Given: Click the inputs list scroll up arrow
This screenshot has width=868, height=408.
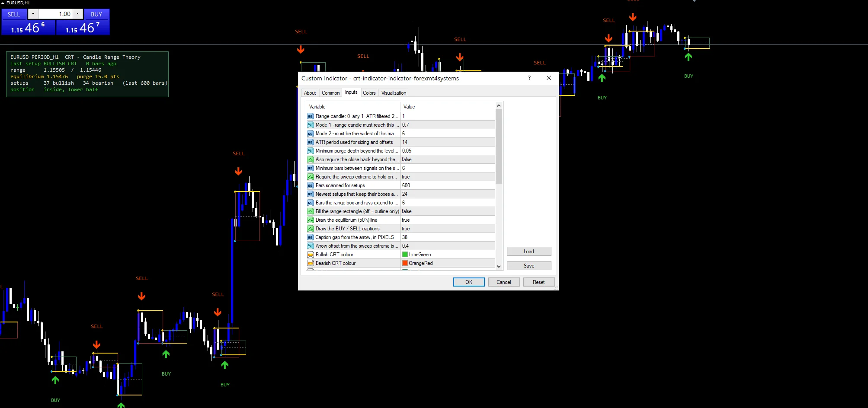Looking at the screenshot, I should [499, 105].
